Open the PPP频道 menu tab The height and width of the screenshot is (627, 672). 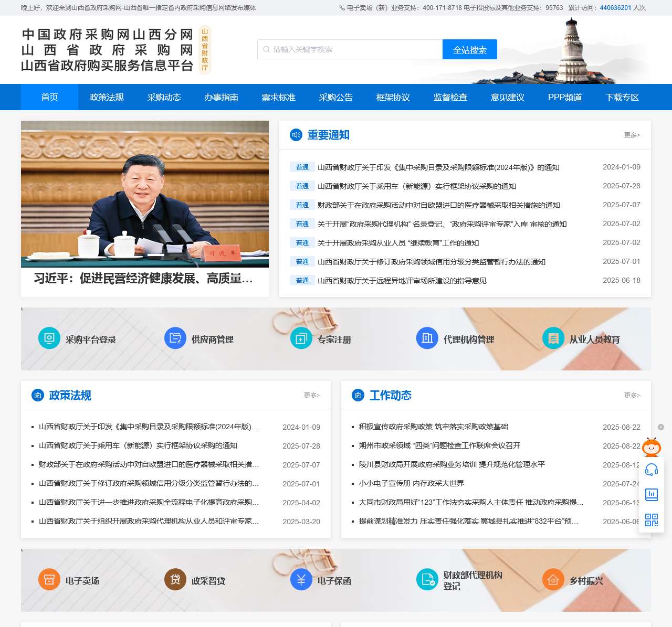click(x=565, y=97)
